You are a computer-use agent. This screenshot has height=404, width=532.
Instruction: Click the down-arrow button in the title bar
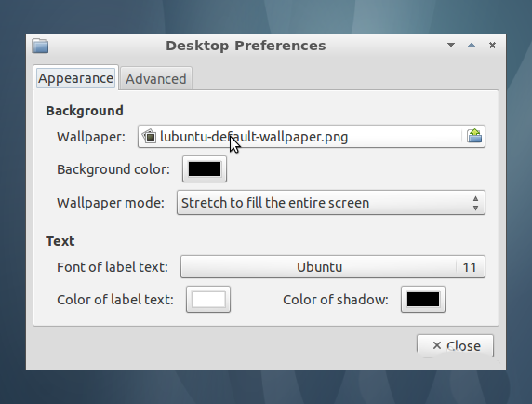click(451, 45)
